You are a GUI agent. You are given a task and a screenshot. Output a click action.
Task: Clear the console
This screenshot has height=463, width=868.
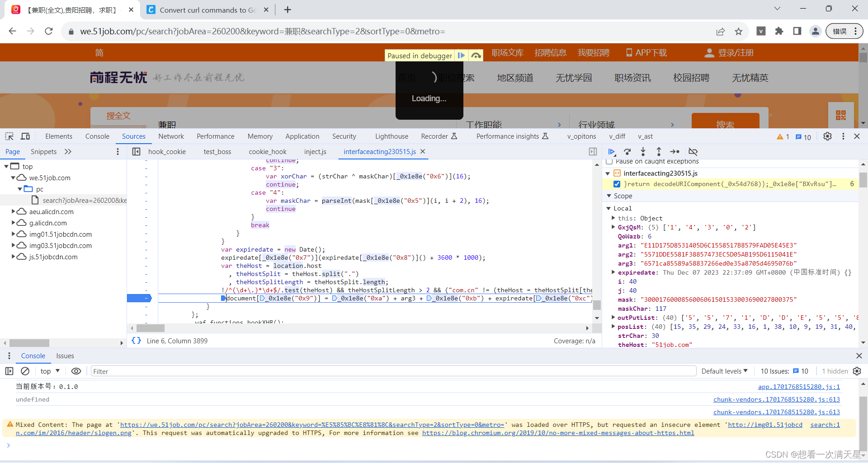pyautogui.click(x=25, y=371)
